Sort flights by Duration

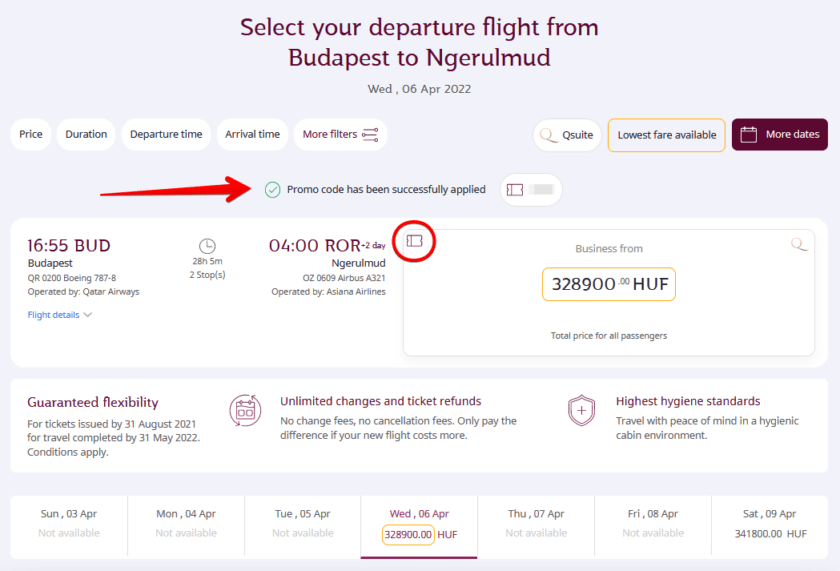86,134
